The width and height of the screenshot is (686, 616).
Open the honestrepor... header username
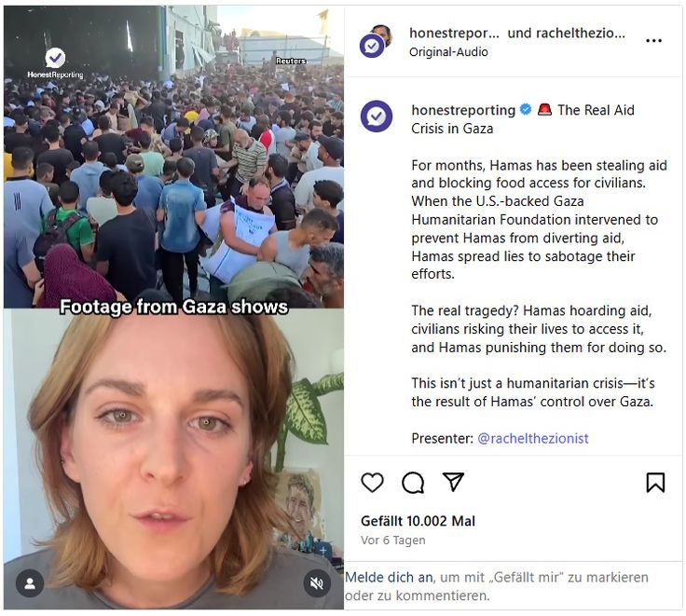click(454, 33)
